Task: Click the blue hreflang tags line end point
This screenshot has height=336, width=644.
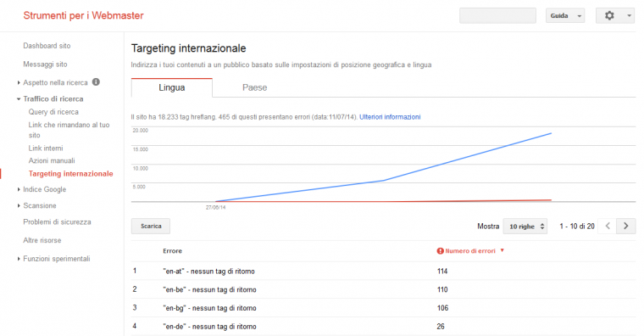Action: pyautogui.click(x=551, y=133)
